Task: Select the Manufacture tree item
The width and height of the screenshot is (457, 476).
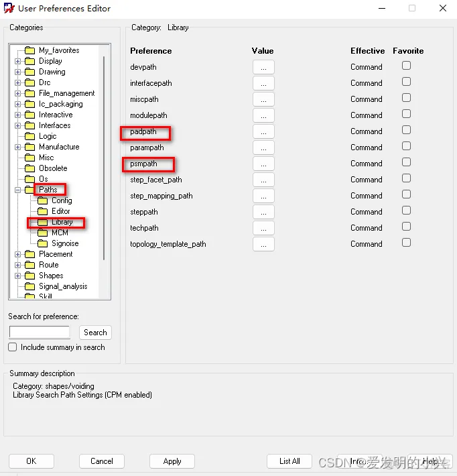Action: click(59, 147)
